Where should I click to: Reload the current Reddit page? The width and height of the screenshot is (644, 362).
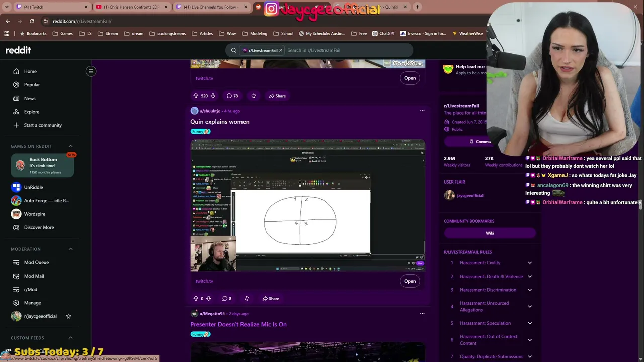click(32, 21)
